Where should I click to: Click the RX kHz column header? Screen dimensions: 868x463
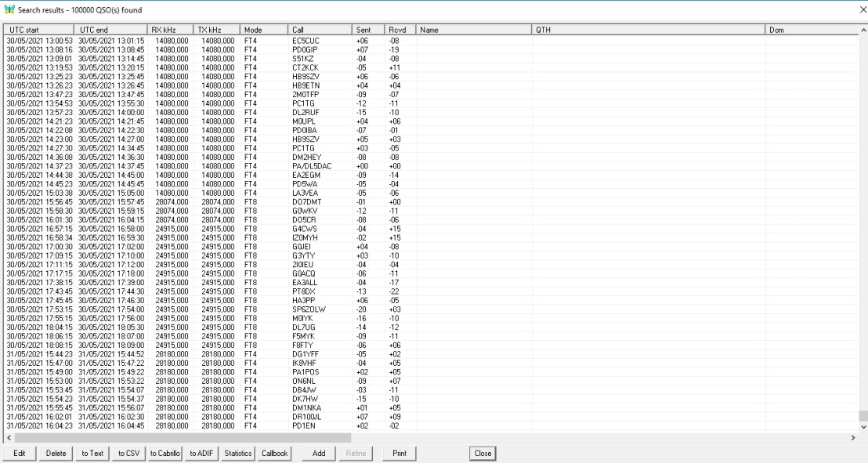pyautogui.click(x=170, y=30)
